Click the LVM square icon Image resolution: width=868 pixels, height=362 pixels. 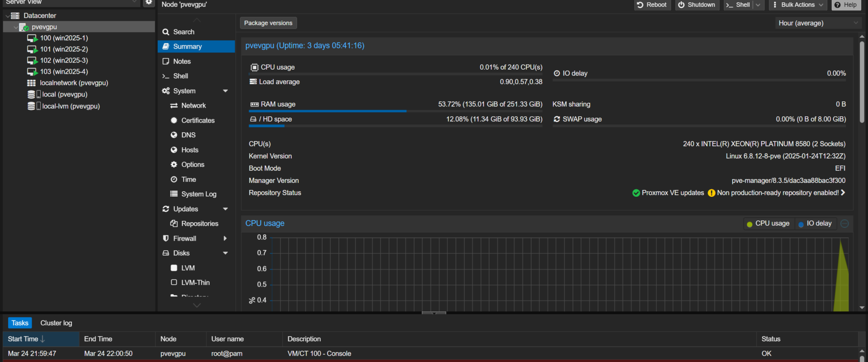[x=174, y=268]
